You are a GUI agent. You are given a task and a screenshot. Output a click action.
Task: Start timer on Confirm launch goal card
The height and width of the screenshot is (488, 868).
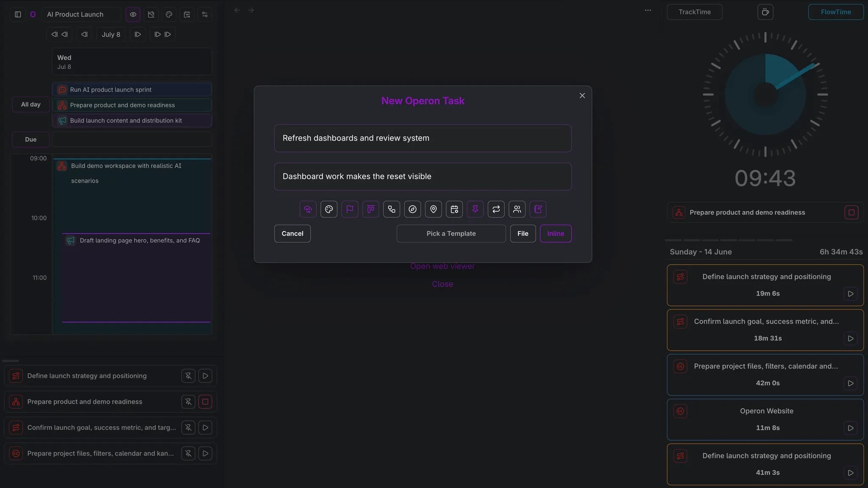[x=850, y=338]
